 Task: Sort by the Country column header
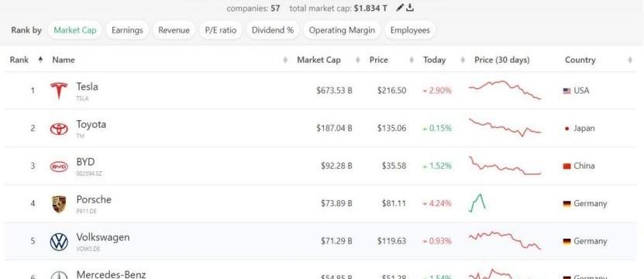[580, 60]
